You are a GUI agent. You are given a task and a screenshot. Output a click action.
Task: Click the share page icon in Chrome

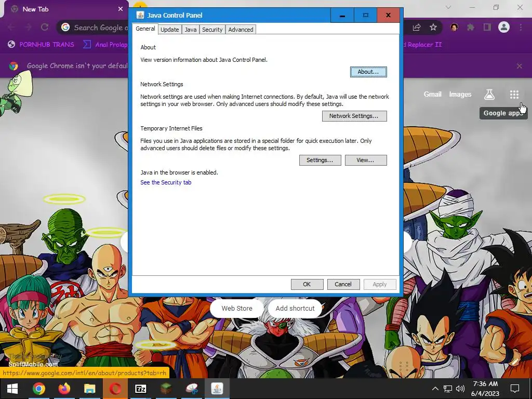[x=417, y=28]
